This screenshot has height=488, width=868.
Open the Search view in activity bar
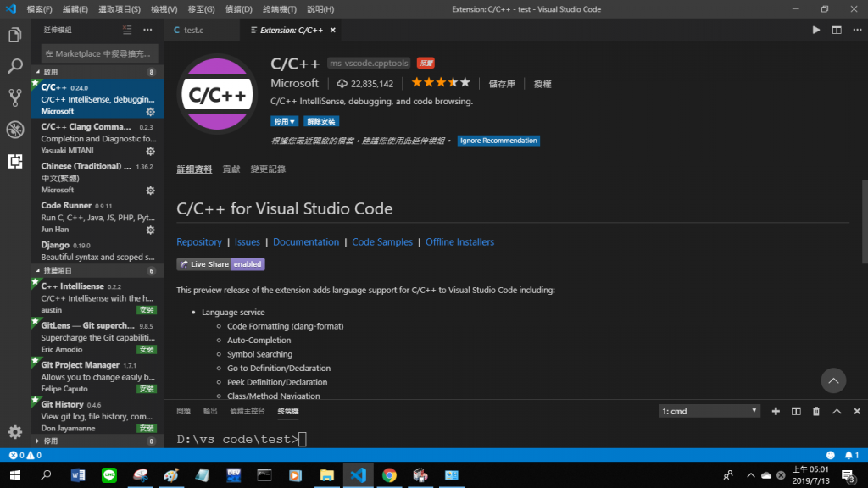coord(15,66)
